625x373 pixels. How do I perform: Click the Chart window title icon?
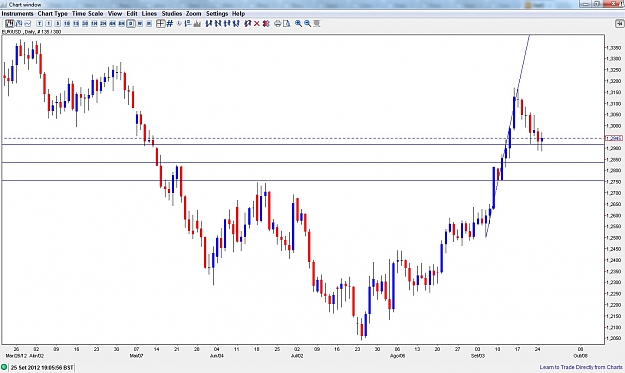coord(4,4)
